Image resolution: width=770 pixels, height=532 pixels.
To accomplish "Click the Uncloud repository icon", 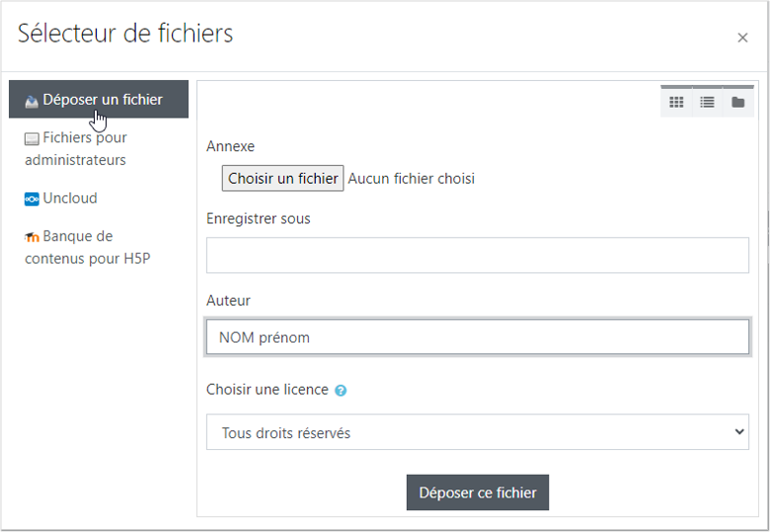I will pyautogui.click(x=32, y=199).
